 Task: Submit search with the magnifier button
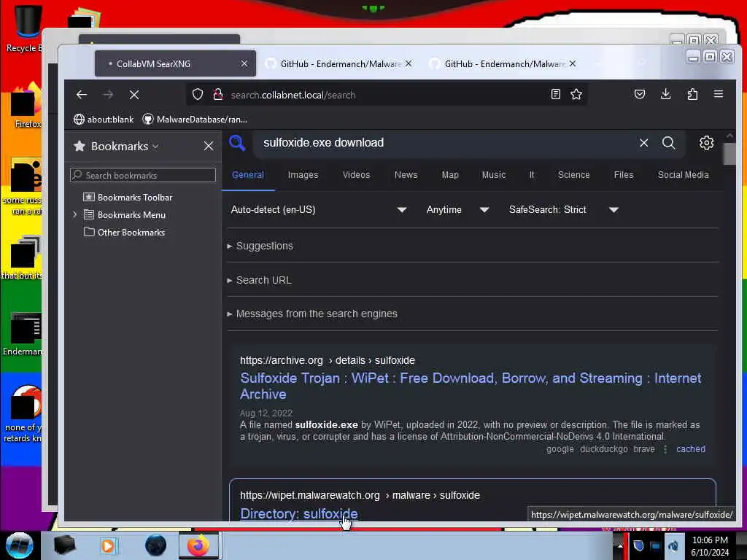point(668,143)
